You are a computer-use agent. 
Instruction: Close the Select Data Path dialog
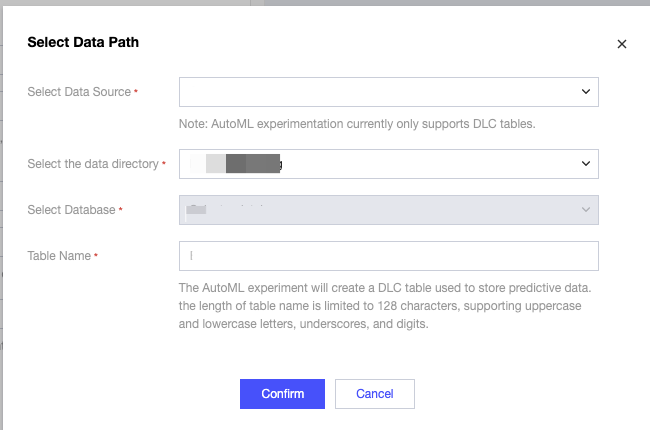tap(621, 44)
